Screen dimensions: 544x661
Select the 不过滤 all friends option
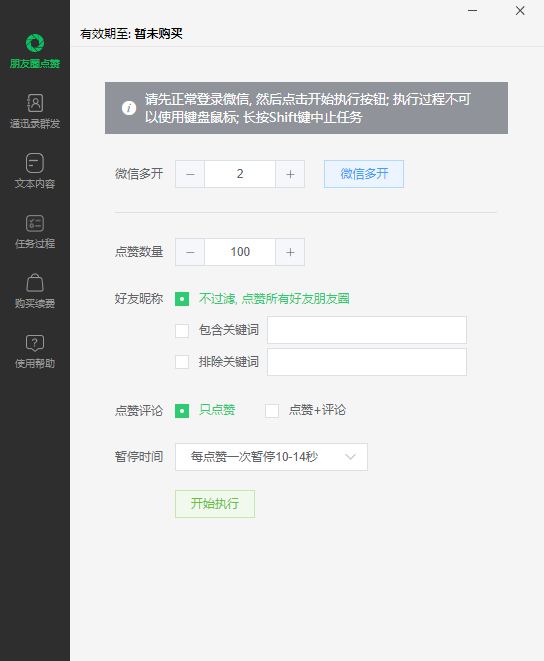pos(182,299)
